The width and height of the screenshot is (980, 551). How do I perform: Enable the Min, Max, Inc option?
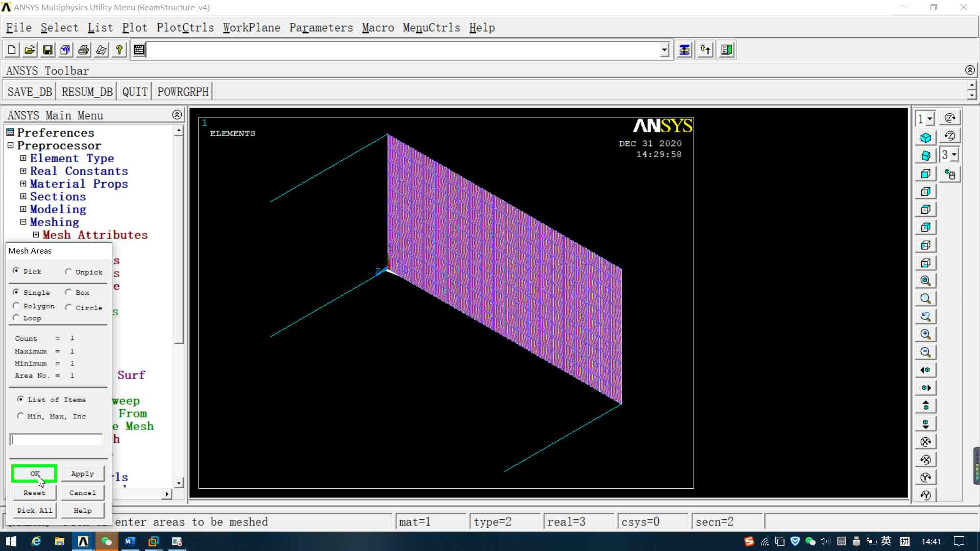[x=20, y=416]
